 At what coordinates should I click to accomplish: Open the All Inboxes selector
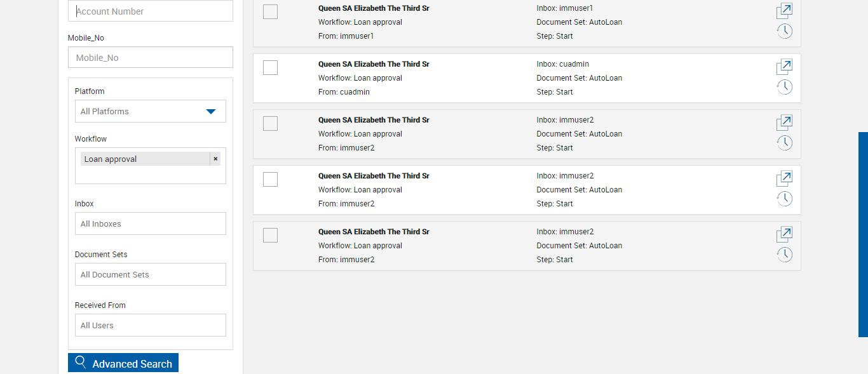150,224
